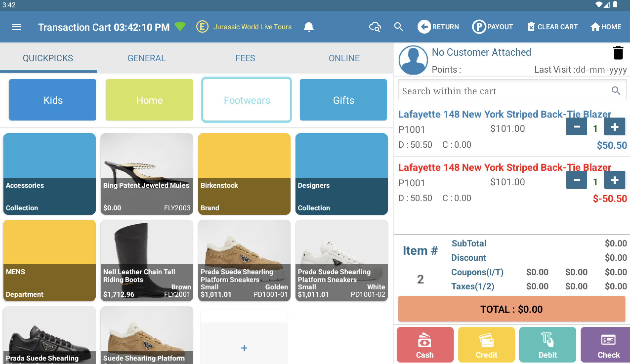Click the customer avatar icon
The image size is (630, 364).
point(413,60)
